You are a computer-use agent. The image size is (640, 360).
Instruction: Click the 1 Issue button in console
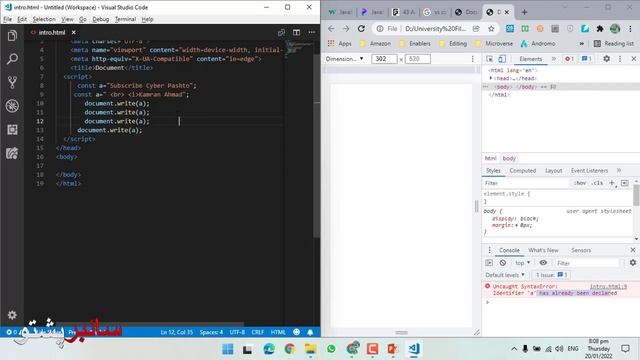point(551,275)
